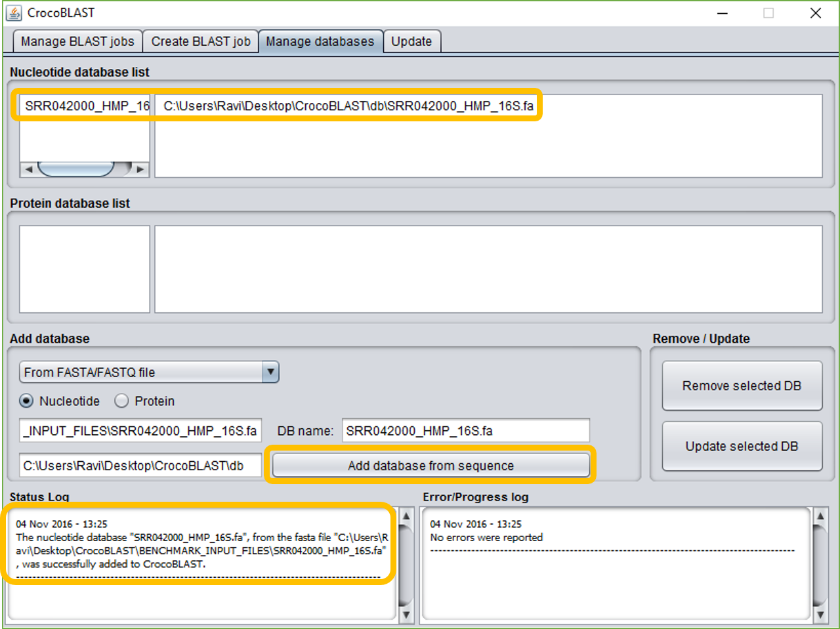Click the 'No errors were reported' log line
Viewport: 840px width, 629px height.
[x=486, y=537]
